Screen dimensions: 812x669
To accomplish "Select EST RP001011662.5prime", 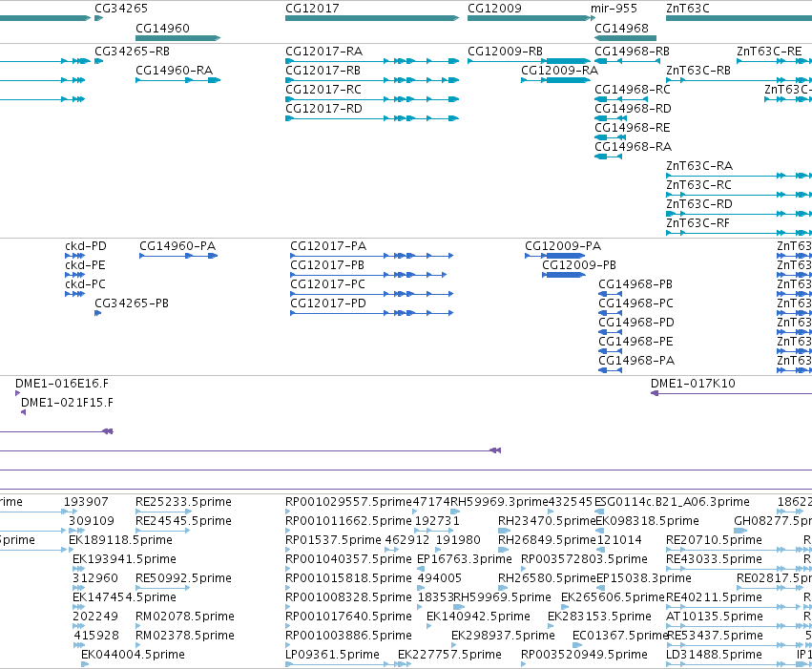I will coord(348,521).
